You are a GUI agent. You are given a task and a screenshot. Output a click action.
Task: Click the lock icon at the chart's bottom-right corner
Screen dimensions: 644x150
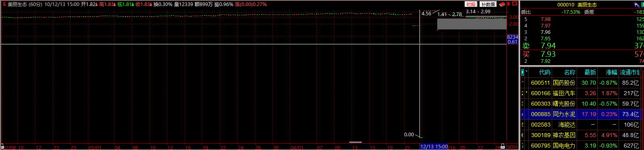pyautogui.click(x=503, y=146)
